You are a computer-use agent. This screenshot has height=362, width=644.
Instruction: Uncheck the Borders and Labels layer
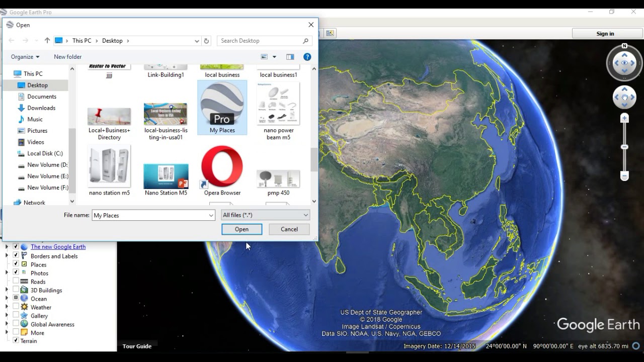pos(16,255)
